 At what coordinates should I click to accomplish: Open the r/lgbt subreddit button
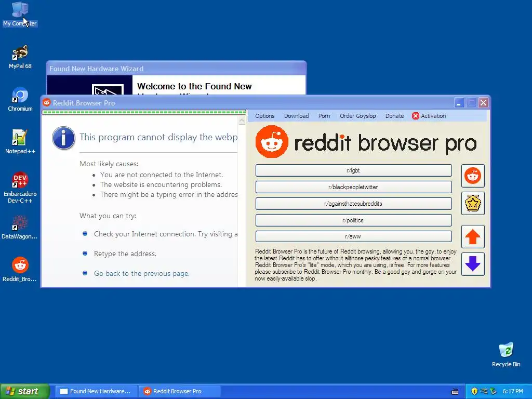353,170
